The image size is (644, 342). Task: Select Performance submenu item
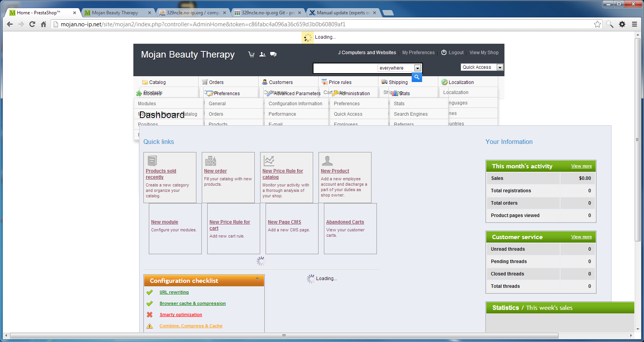pos(282,114)
